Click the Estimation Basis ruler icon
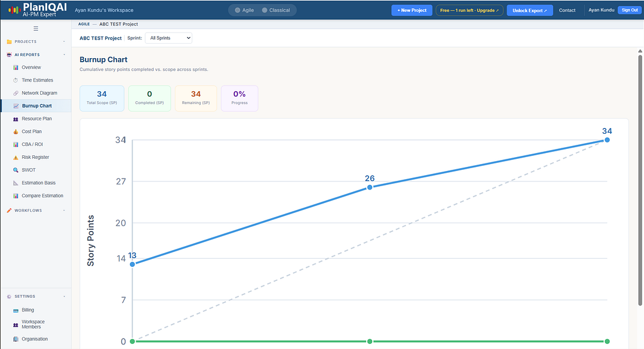Image resolution: width=644 pixels, height=349 pixels. point(16,183)
